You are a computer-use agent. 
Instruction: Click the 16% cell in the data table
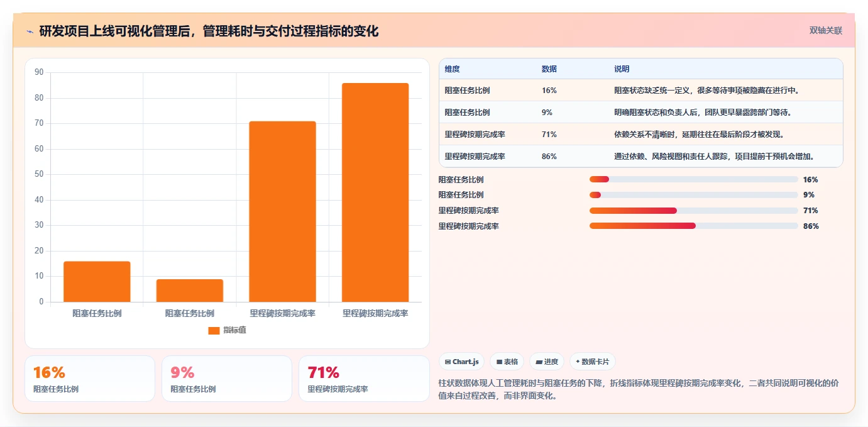549,91
